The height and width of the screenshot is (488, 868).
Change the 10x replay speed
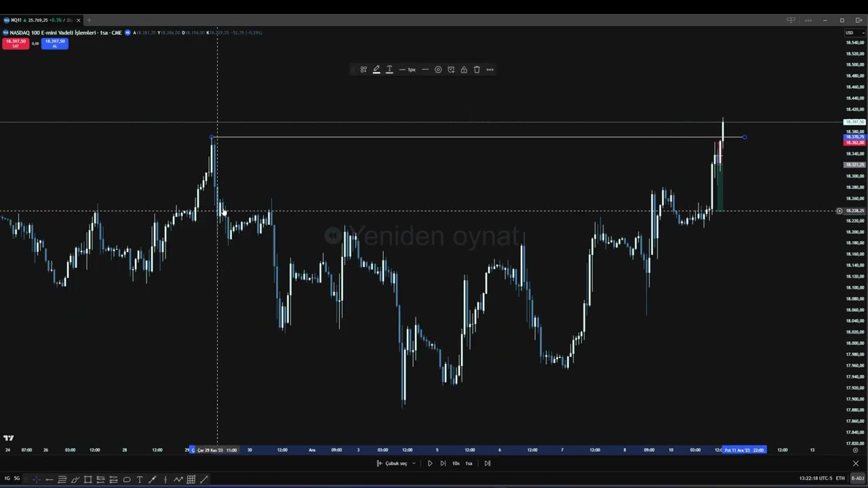(456, 464)
